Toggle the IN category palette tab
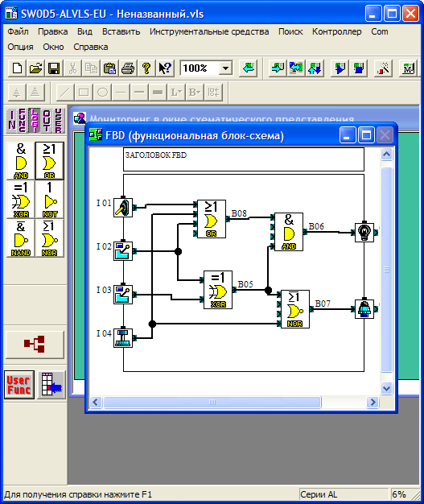Screen dimensions: 424x504 [12, 121]
